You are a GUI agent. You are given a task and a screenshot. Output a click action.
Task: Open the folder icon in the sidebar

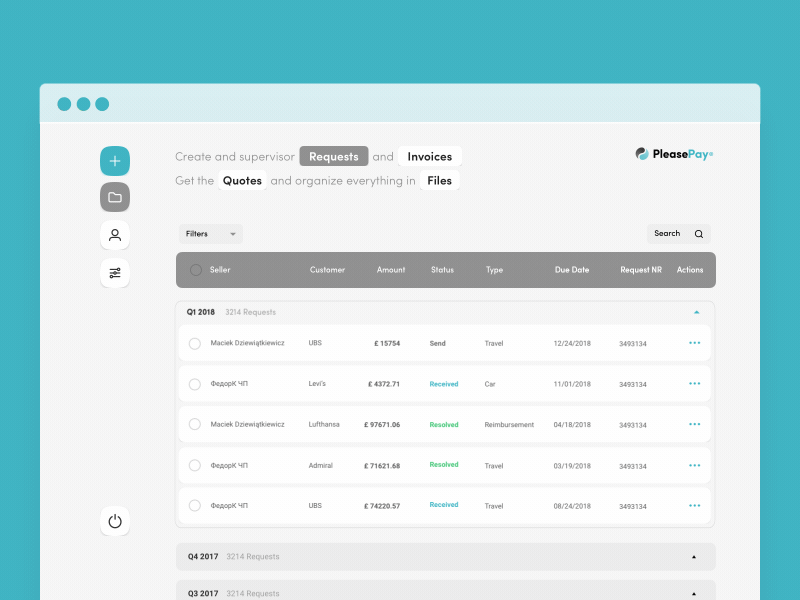(x=114, y=197)
